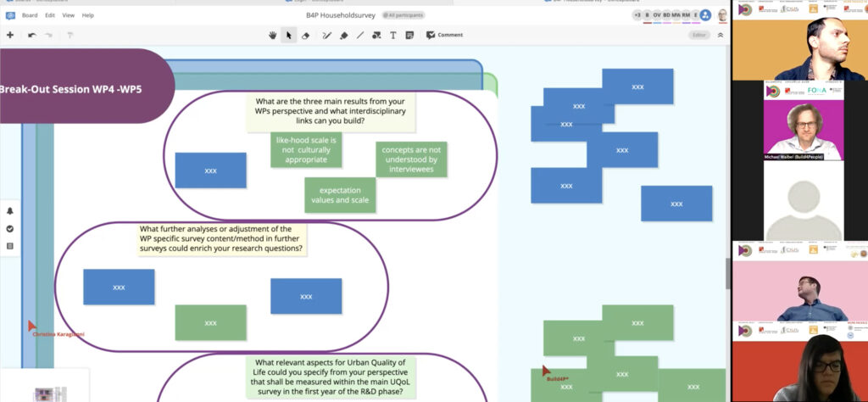Click the All participants badge
Viewport: 868px width, 402px height.
coord(403,15)
